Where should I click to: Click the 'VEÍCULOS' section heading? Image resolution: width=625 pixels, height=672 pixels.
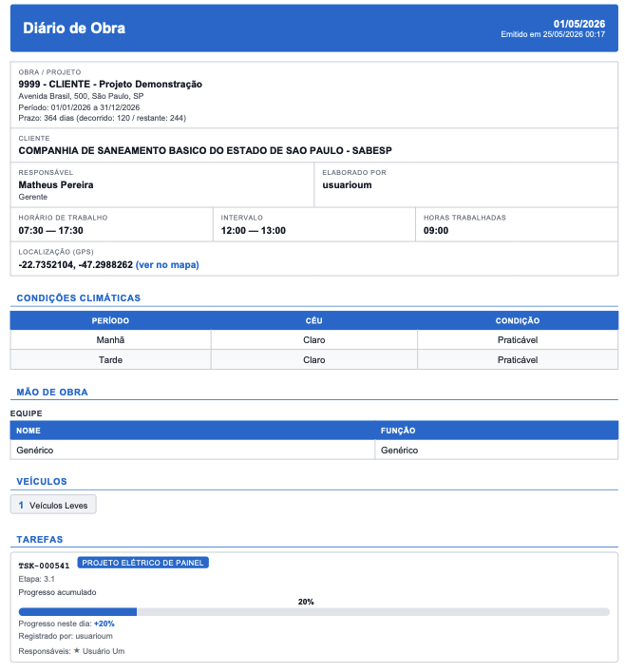[42, 481]
